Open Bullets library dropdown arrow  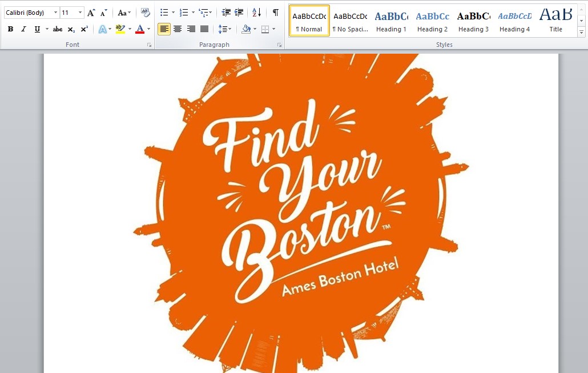click(x=173, y=13)
